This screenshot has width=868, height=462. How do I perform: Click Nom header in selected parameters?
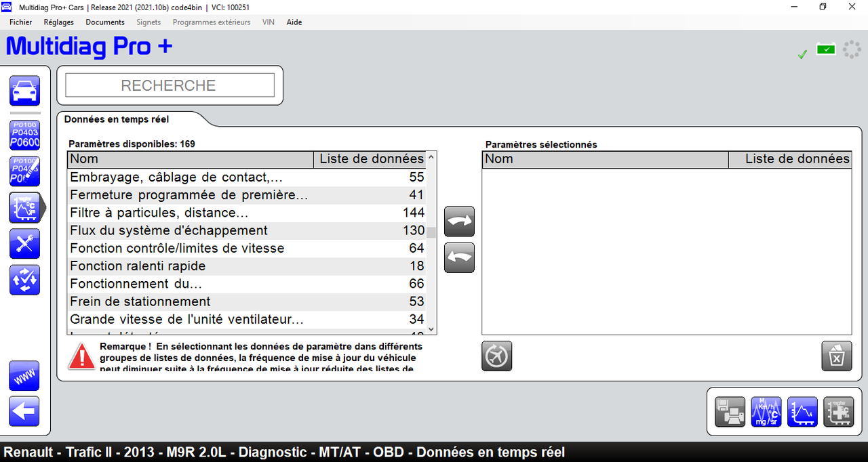606,159
